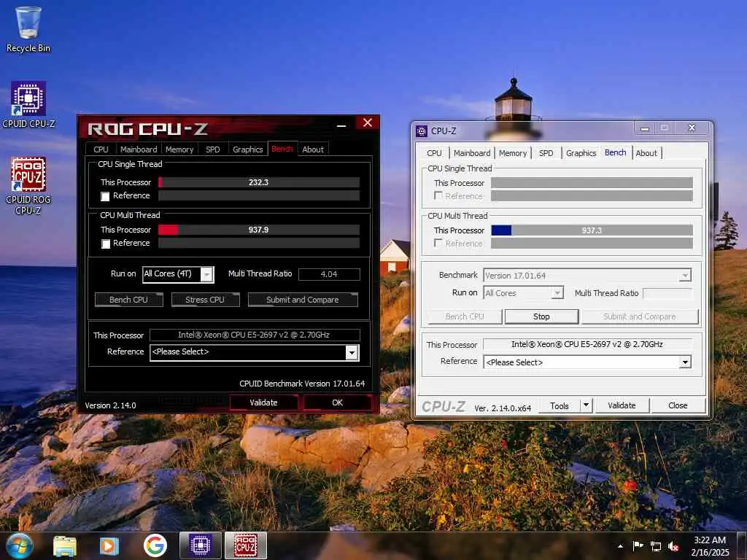Click Bench CPU button in ROG CPU-Z

coord(128,300)
